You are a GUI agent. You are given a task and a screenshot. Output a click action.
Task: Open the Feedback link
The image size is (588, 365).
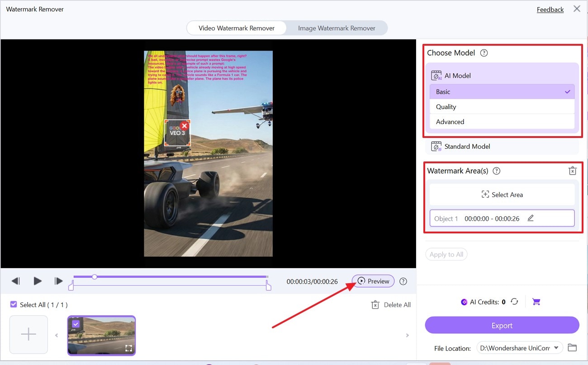(550, 9)
